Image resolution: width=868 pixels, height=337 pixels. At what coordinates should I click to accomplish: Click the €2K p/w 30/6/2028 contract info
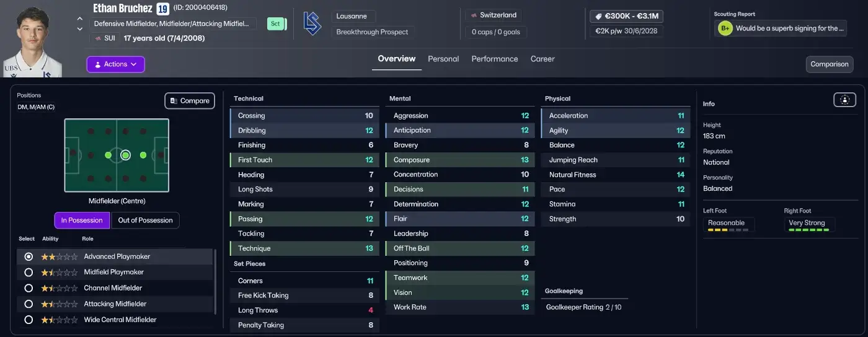(x=627, y=31)
